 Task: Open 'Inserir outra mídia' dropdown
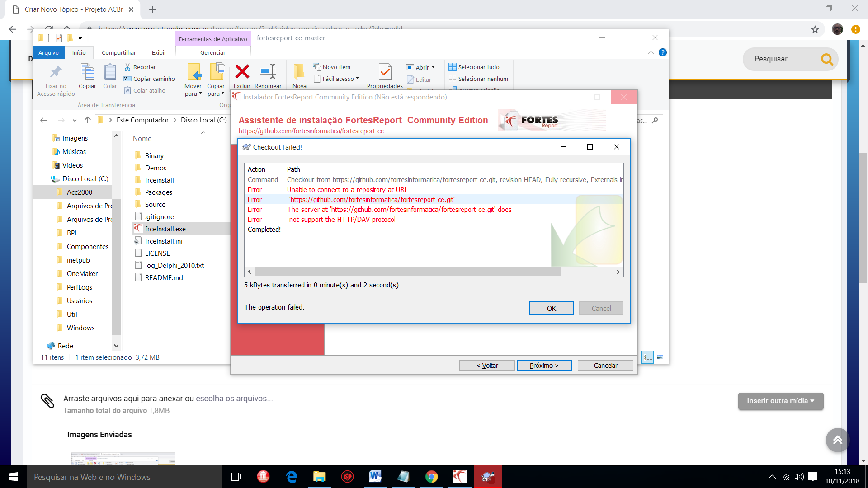781,401
